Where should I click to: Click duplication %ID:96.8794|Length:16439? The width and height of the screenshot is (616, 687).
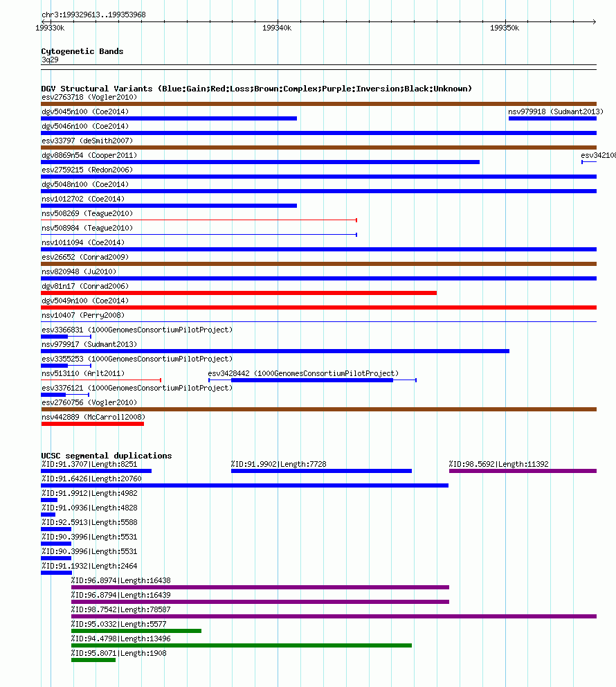coord(121,595)
